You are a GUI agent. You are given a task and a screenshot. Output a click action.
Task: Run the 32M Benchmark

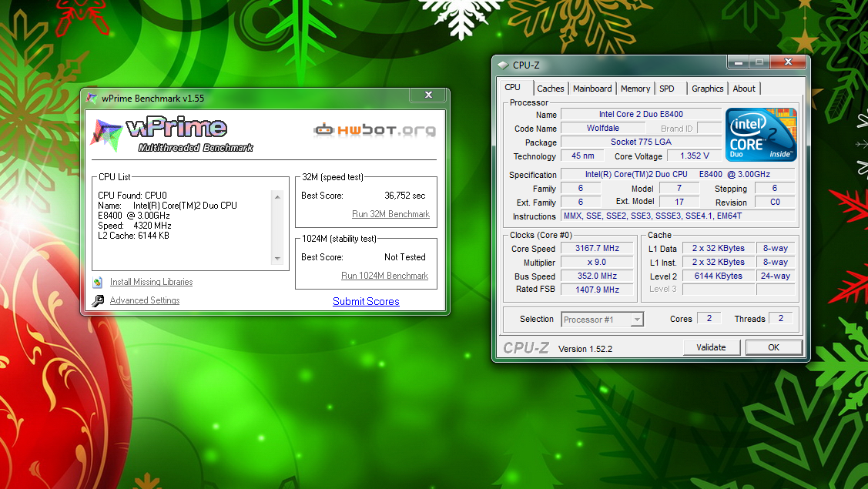pos(390,214)
